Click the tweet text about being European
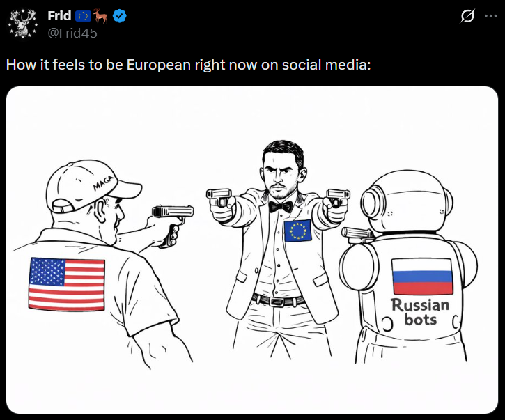Viewport: 505px width, 420px height. click(x=189, y=65)
